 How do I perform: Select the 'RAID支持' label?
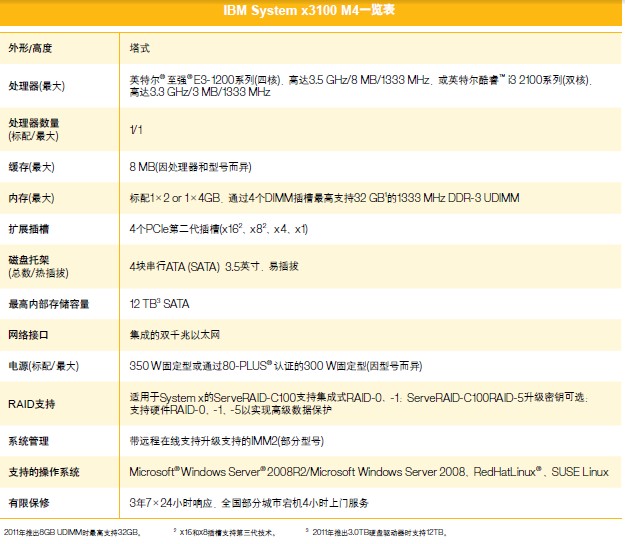31,404
